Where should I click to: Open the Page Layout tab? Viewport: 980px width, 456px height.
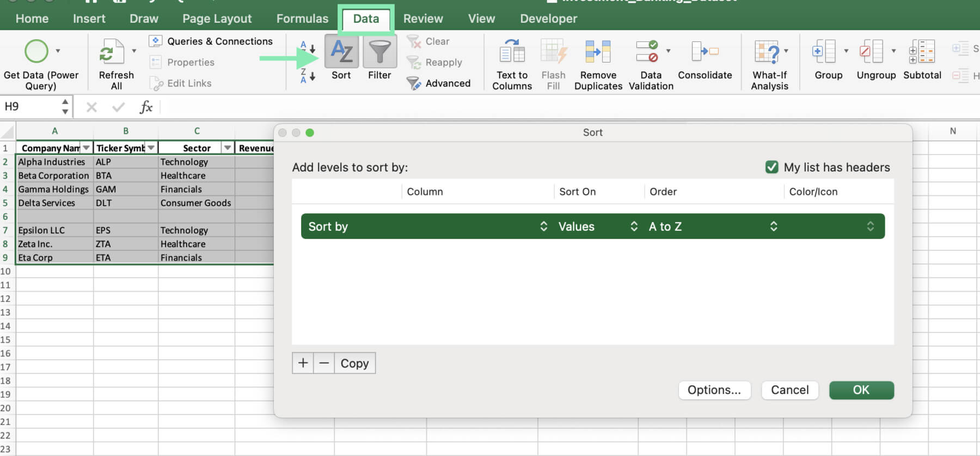(x=217, y=19)
